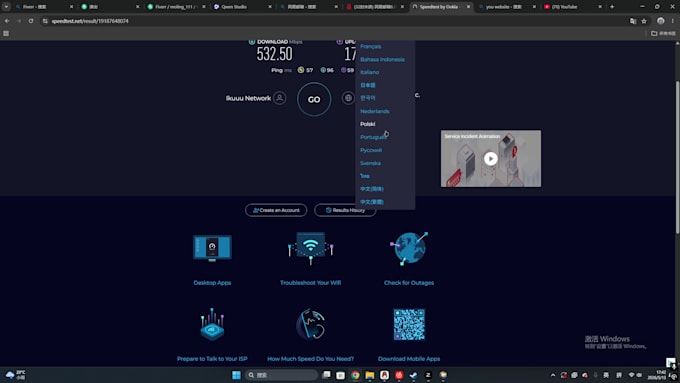Open the Chrome three-dot menu
680x383 pixels.
pos(673,21)
